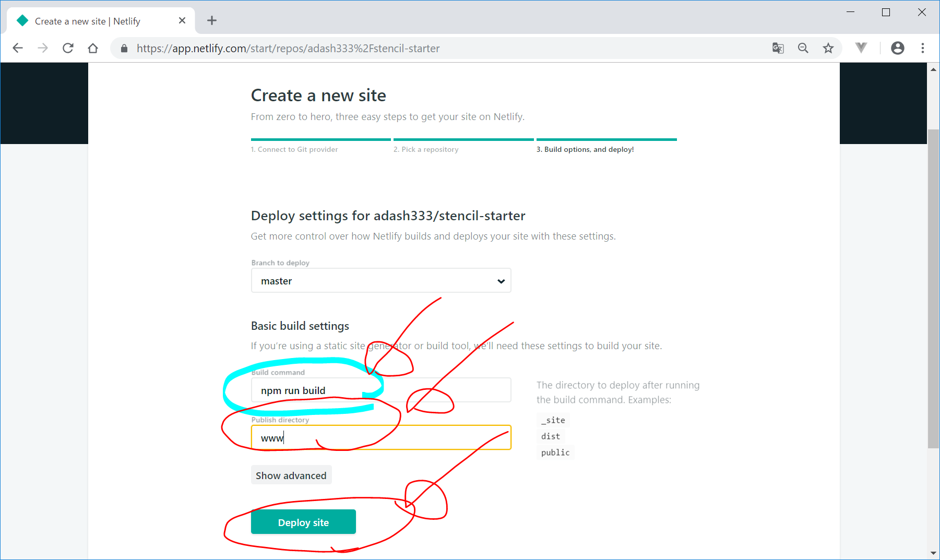Reload the Netlify page
This screenshot has height=560, width=940.
click(x=68, y=48)
